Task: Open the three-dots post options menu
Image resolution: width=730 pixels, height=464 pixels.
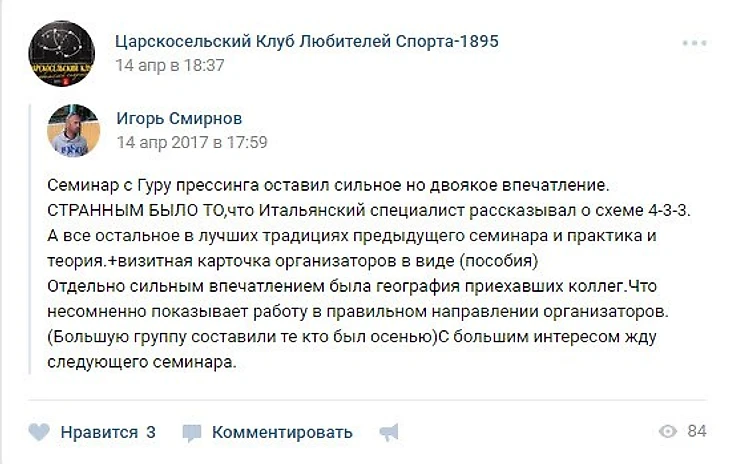Action: point(695,43)
